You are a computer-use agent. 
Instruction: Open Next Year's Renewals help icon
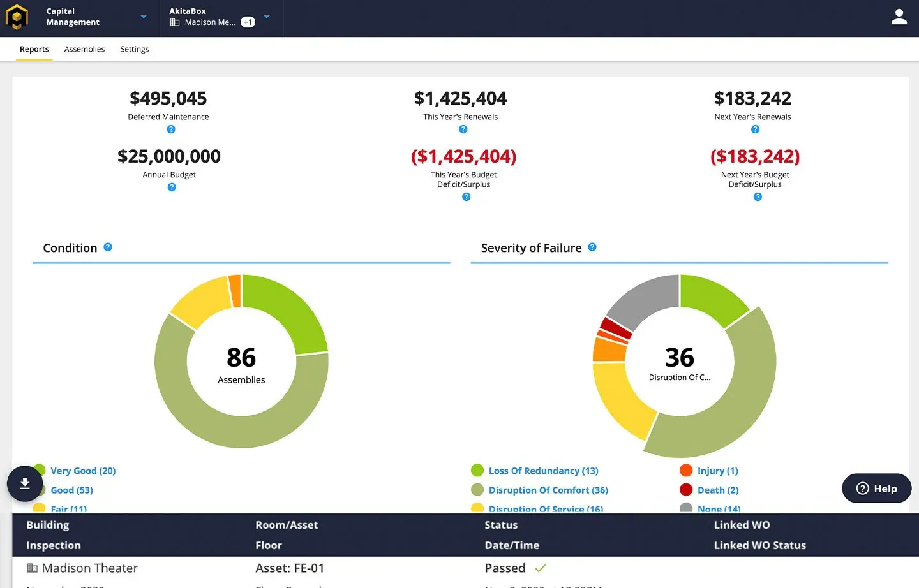[756, 129]
